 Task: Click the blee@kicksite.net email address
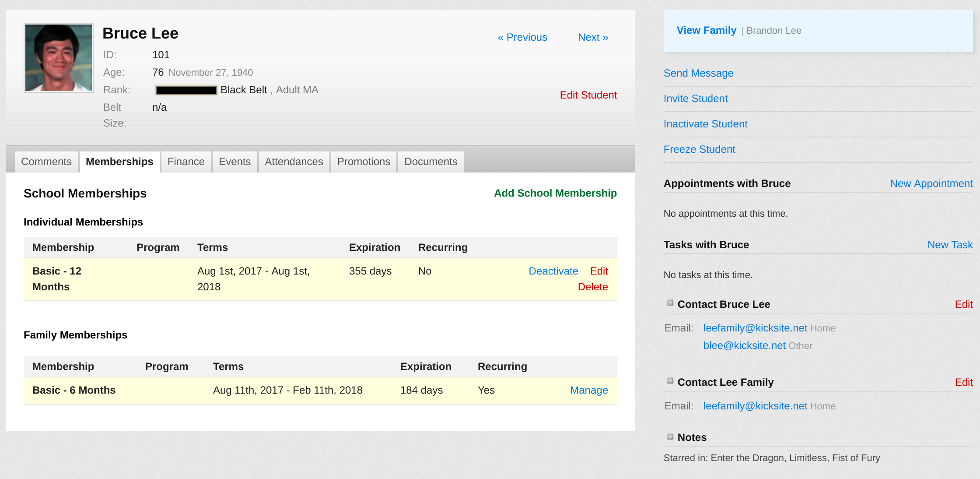744,345
